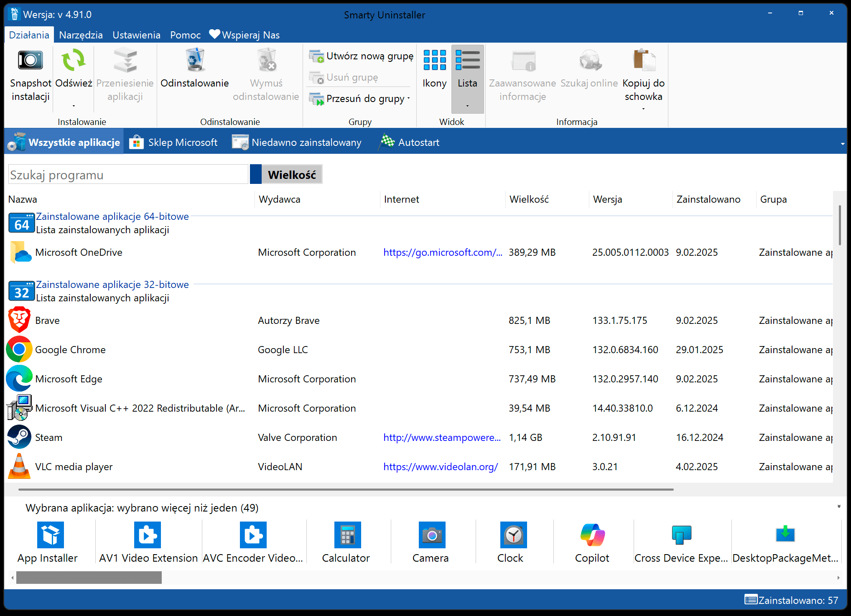Click the 32-bit applications group icon
Screen dimensions: 851x616
point(21,291)
